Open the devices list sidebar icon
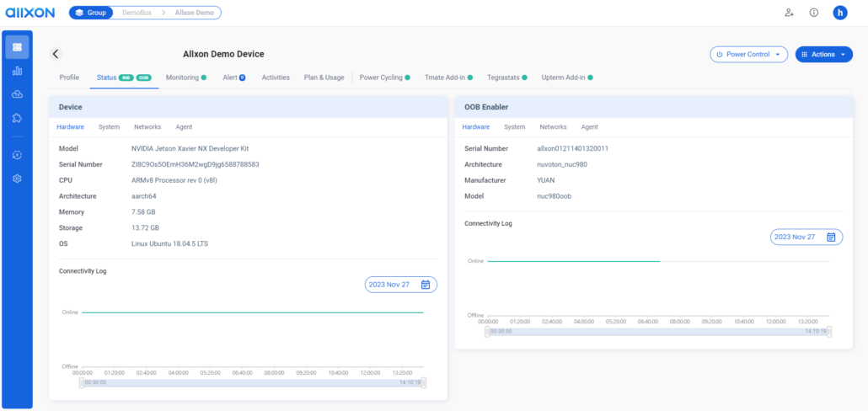Screen dimensions: 868x411 pos(17,47)
